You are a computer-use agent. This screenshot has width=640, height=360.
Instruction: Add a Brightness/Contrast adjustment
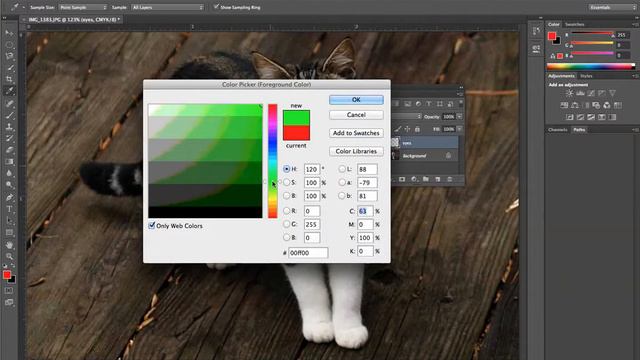pos(569,93)
